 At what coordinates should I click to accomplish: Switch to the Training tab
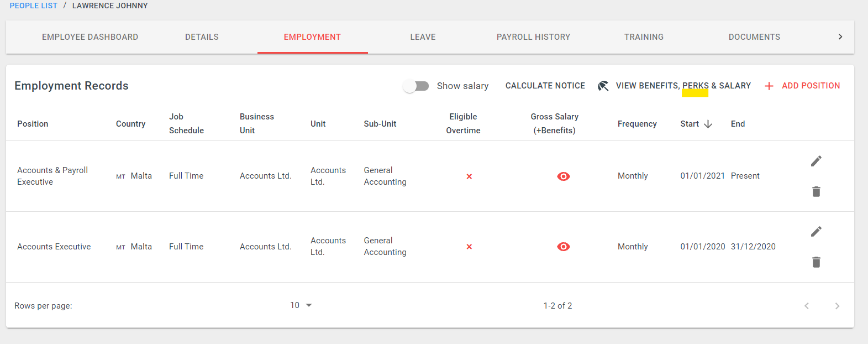644,37
